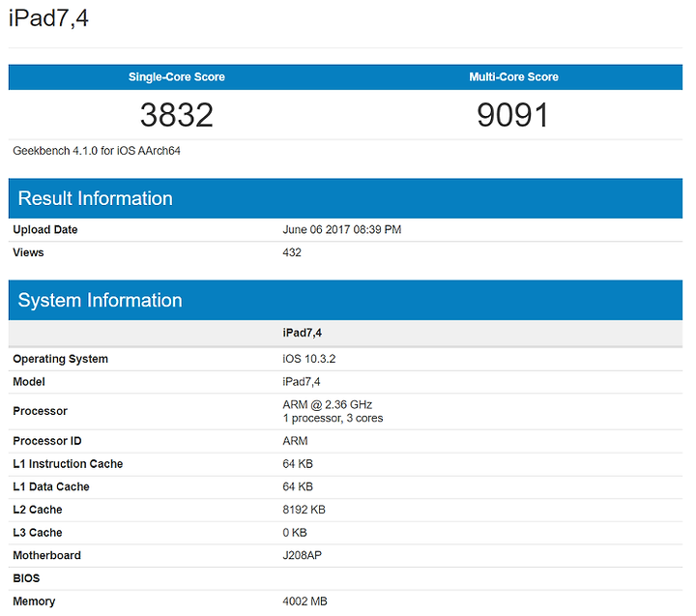
Task: Select the J208AP motherboard value
Action: [303, 556]
